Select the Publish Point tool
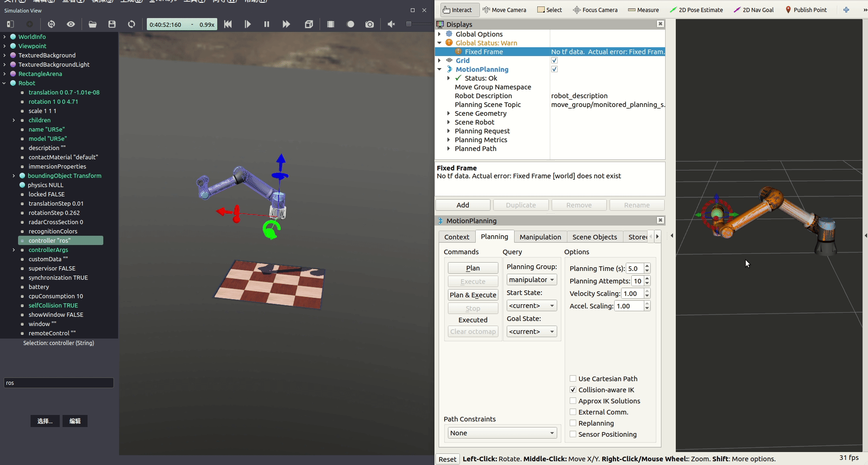 [x=806, y=10]
